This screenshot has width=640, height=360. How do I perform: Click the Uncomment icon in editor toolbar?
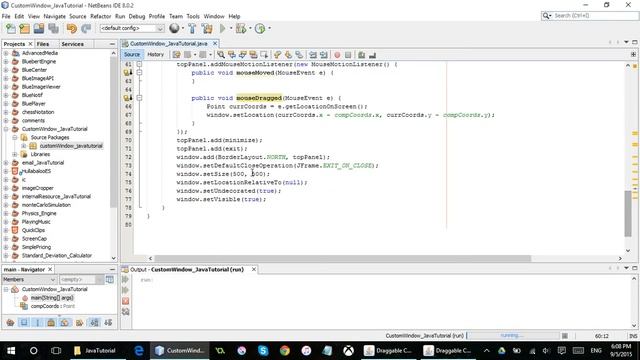(372, 55)
